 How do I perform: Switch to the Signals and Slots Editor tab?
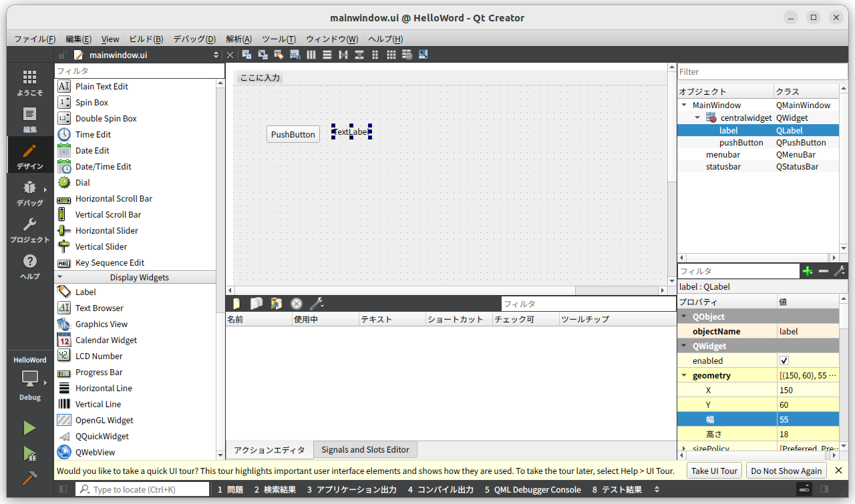[365, 449]
